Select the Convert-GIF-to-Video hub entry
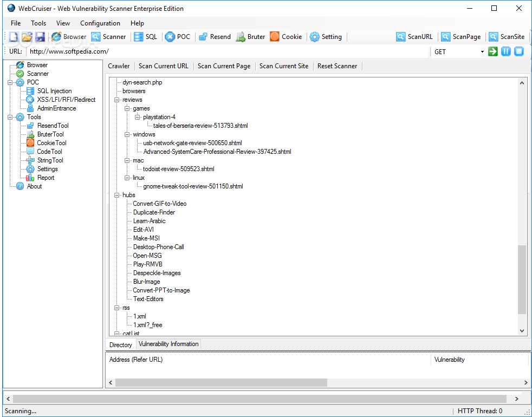532x417 pixels. click(160, 204)
